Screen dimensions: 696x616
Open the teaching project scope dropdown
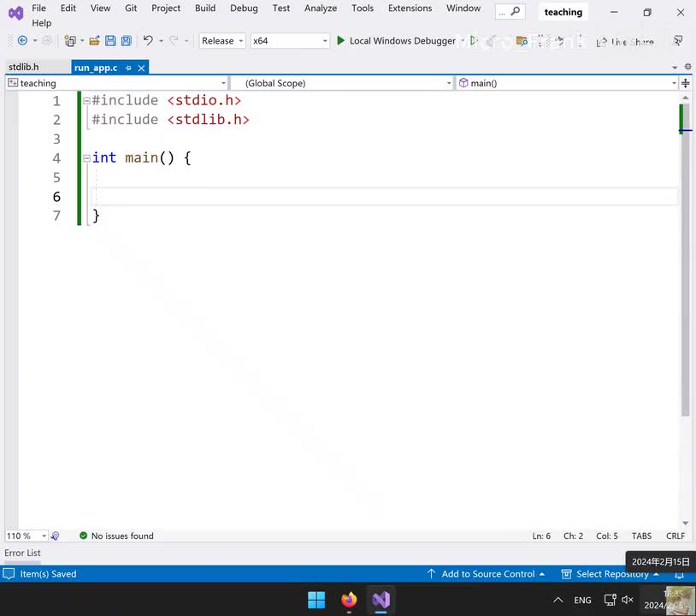point(117,83)
